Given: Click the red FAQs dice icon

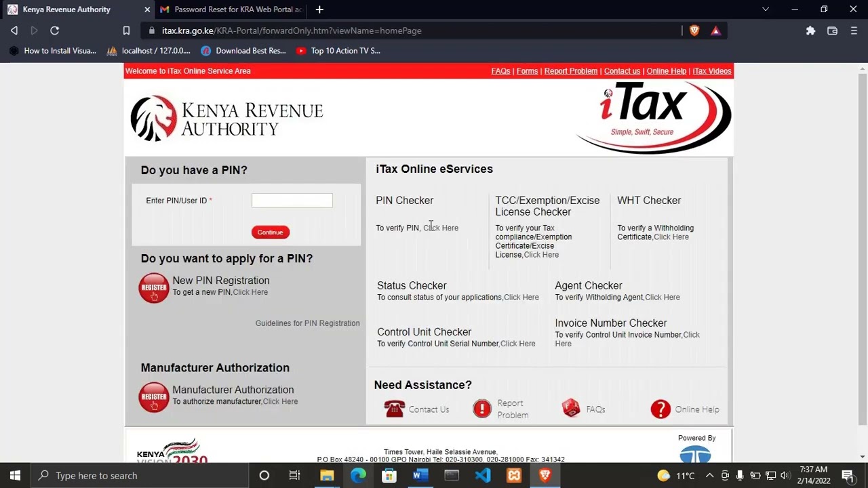Looking at the screenshot, I should click(x=571, y=408).
